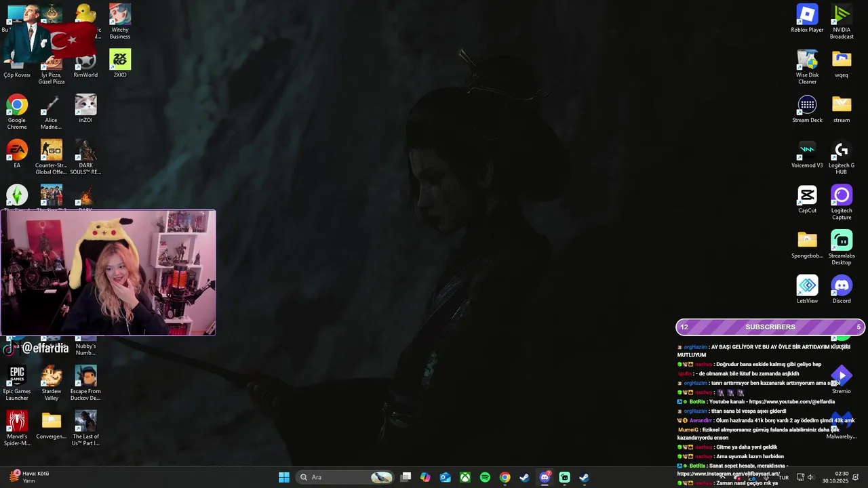Open DARK SOULS RE desktop shortcut
This screenshot has width=868, height=488.
85,157
